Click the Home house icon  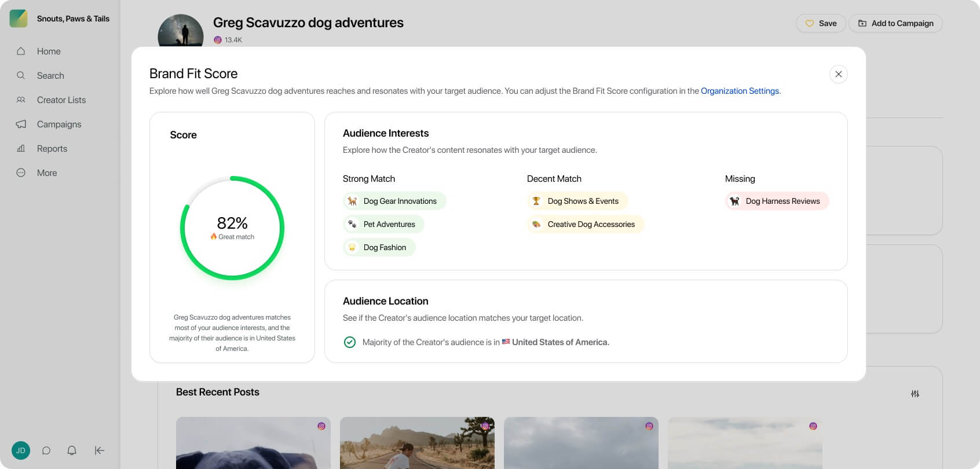21,51
